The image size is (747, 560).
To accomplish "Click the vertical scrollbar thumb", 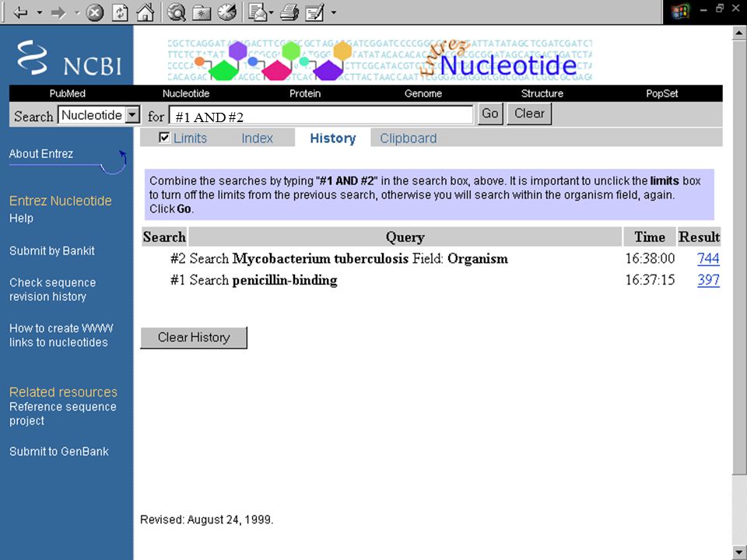I will coord(739,257).
